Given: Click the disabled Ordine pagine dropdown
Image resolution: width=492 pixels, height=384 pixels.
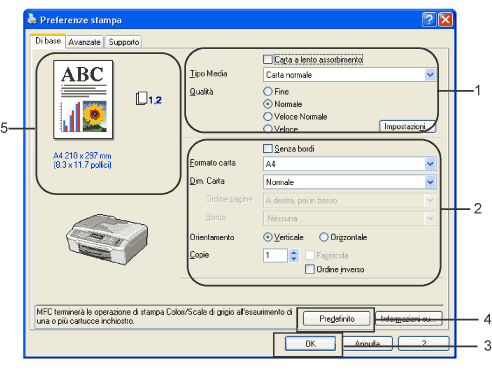Looking at the screenshot, I should click(x=349, y=200).
